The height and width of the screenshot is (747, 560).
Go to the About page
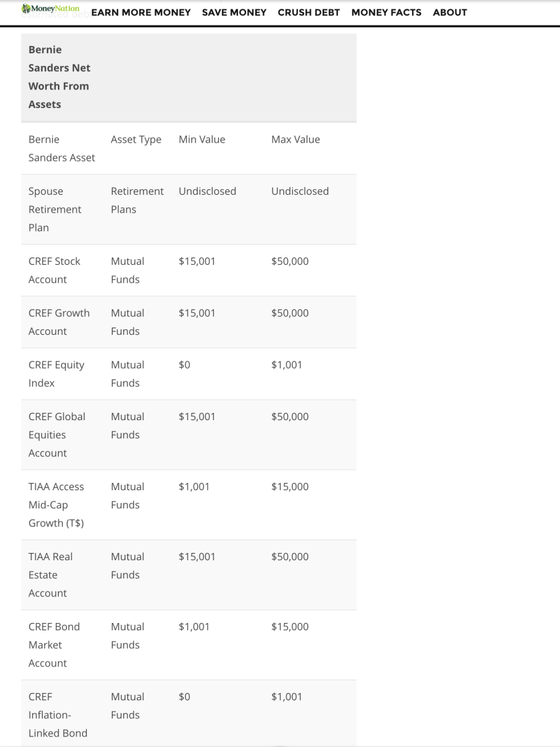click(449, 13)
